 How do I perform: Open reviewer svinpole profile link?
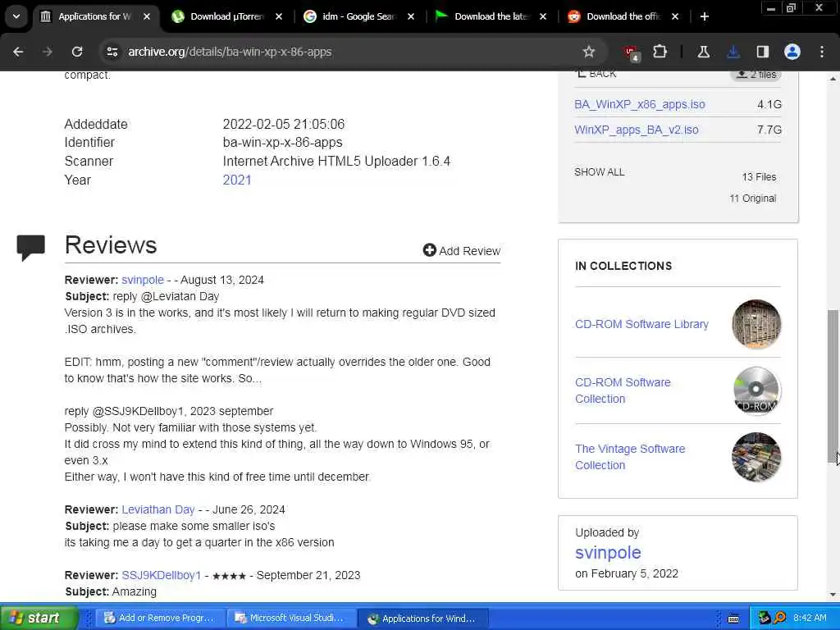pyautogui.click(x=143, y=280)
